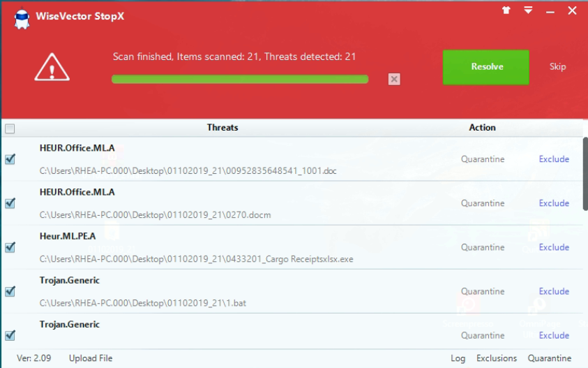The image size is (588, 368).
Task: Click the green Resolve button
Action: (x=486, y=67)
